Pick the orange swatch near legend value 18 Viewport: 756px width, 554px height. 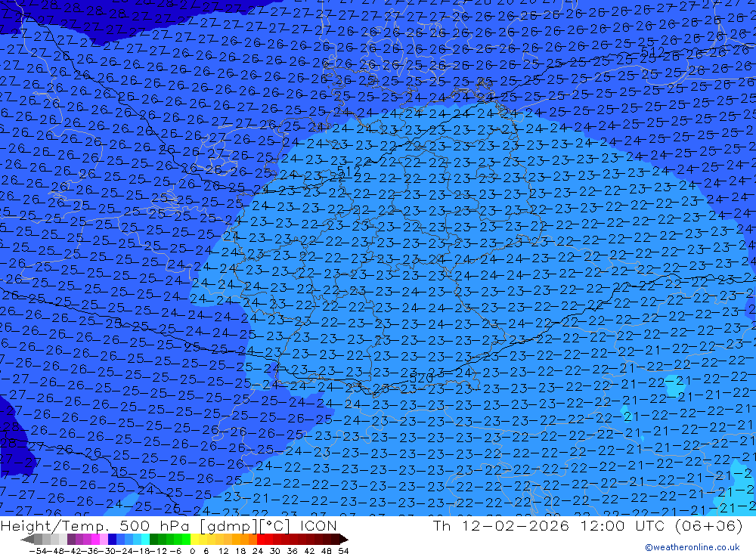(x=244, y=540)
